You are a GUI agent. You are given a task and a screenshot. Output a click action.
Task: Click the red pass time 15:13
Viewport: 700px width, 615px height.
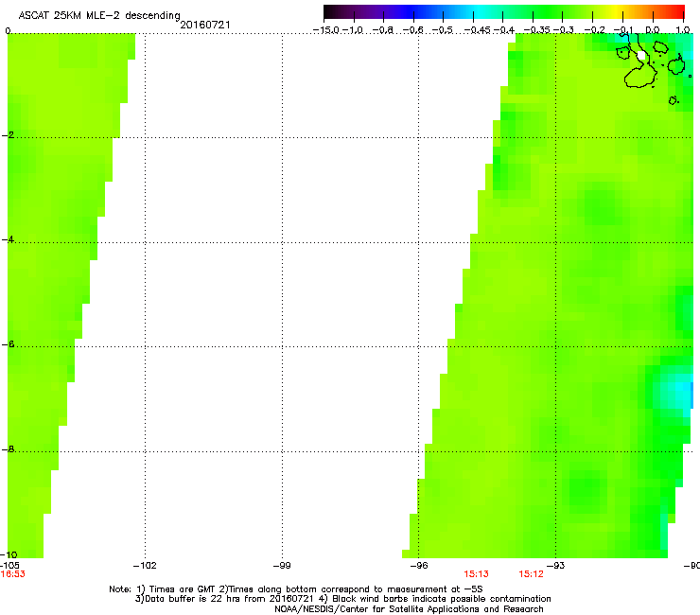[477, 574]
